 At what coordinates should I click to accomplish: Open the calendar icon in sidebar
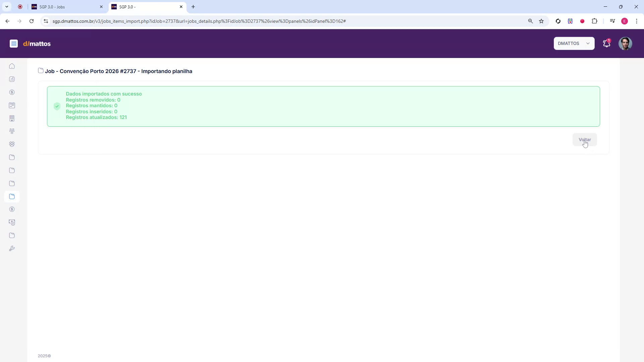pos(12,105)
